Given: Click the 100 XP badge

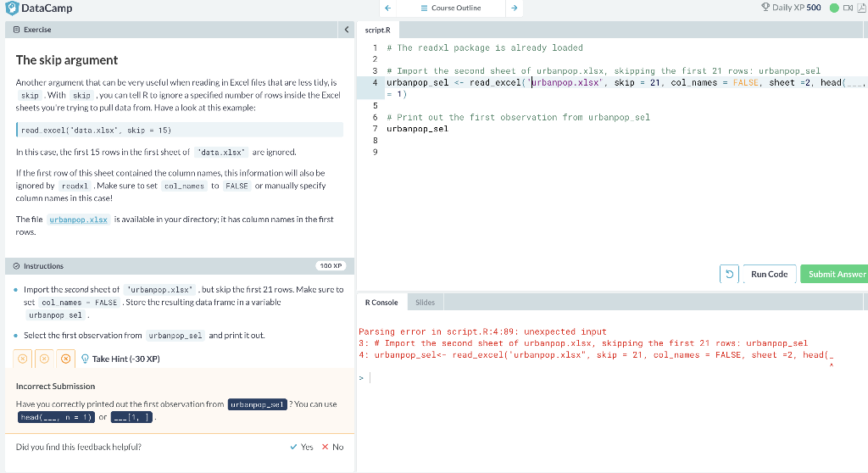Looking at the screenshot, I should coord(331,266).
